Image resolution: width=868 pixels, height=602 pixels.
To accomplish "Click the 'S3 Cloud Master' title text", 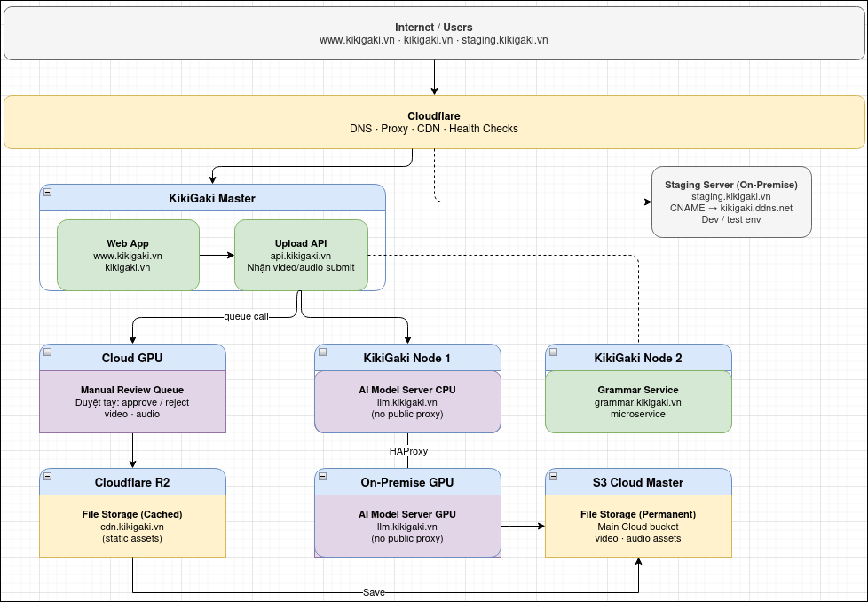I will click(638, 482).
